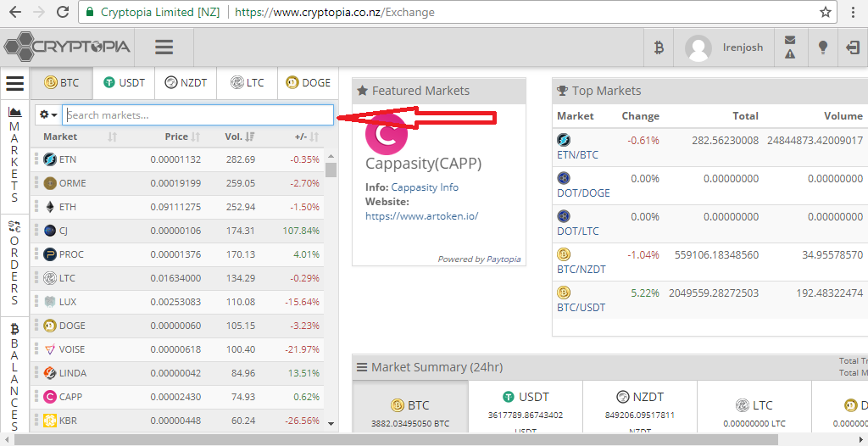Select LTC tab in Market Summary
This screenshot has width=868, height=446.
pos(754,407)
